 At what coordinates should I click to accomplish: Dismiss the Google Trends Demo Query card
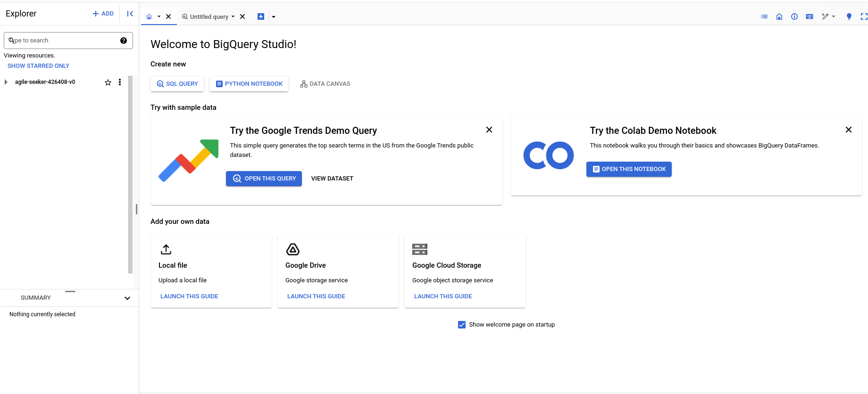coord(489,130)
